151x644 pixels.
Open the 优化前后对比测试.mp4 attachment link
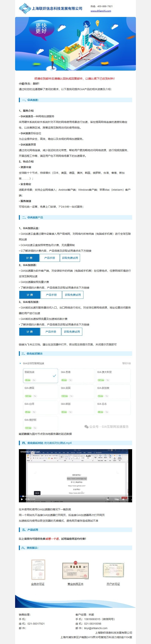[x=58, y=443]
